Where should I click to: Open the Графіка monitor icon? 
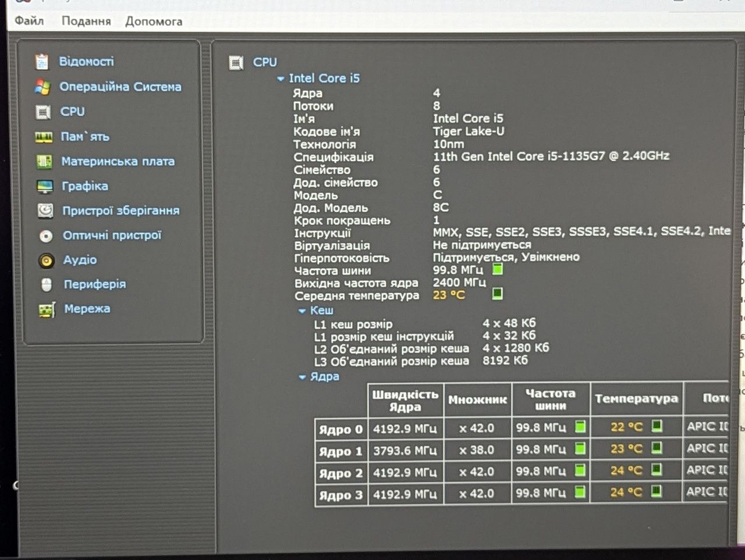click(x=45, y=187)
